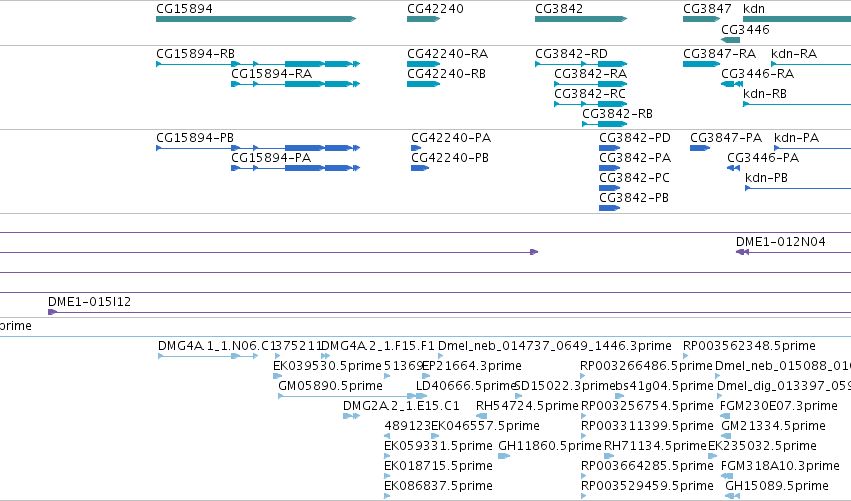
Task: Select the CG3842-RC transcript label
Action: pos(590,94)
